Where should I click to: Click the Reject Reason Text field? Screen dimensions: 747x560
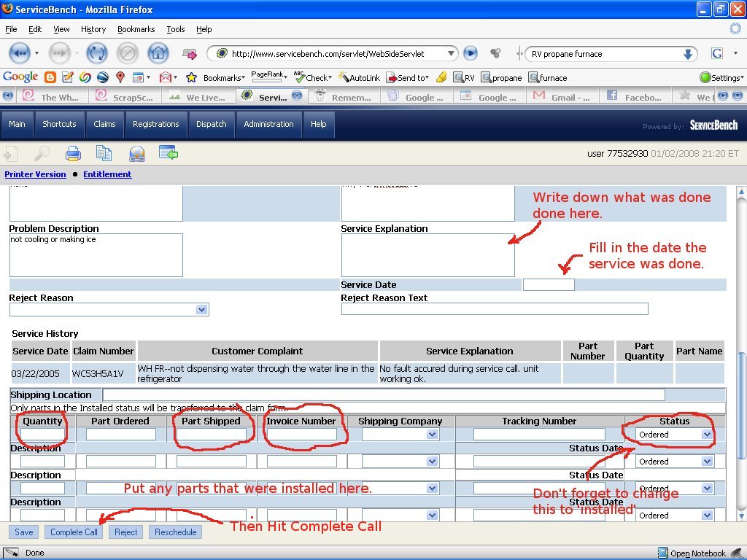[x=495, y=309]
